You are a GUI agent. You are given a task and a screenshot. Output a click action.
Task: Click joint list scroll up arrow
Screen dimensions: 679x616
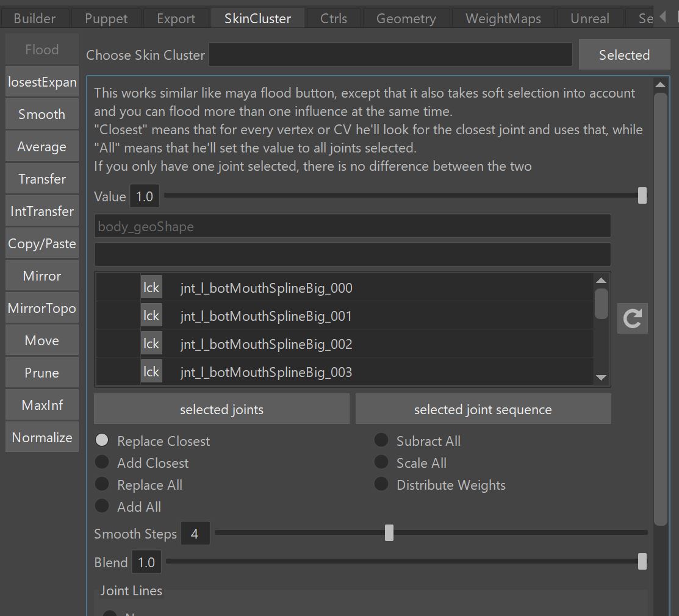point(601,281)
